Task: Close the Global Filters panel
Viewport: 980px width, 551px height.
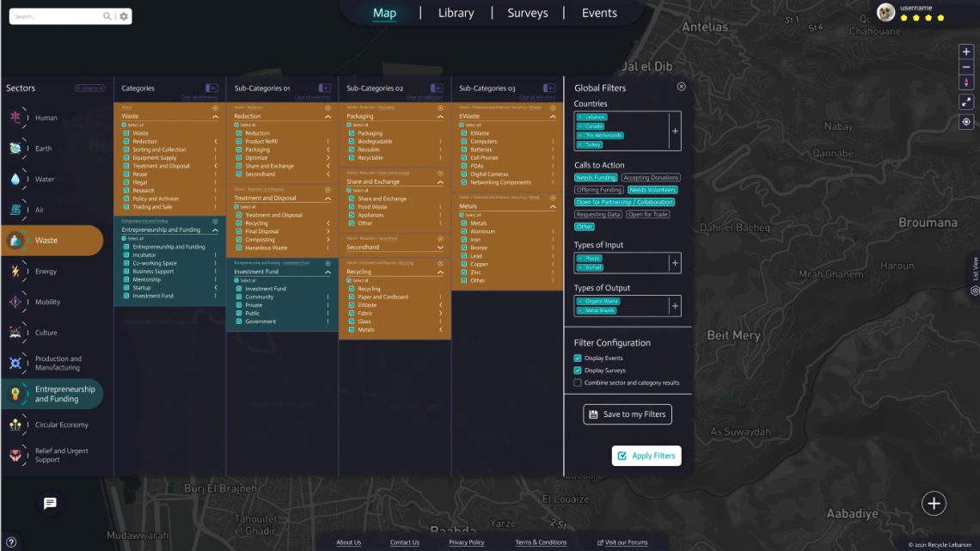Action: coord(681,87)
